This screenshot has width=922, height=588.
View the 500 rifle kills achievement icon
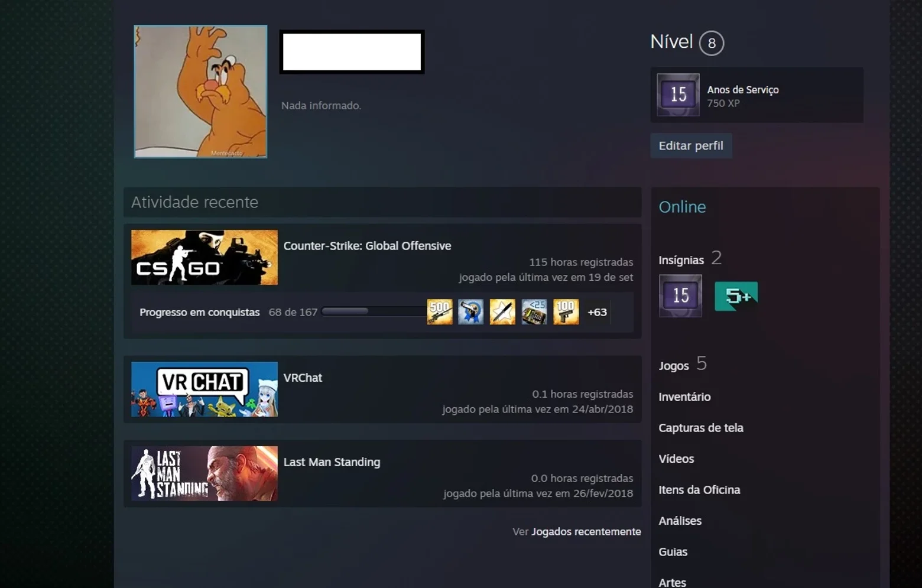(440, 312)
